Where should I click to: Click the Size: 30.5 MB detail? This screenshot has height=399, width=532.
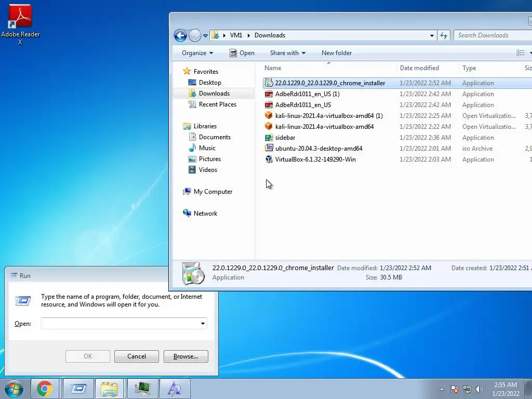(384, 277)
